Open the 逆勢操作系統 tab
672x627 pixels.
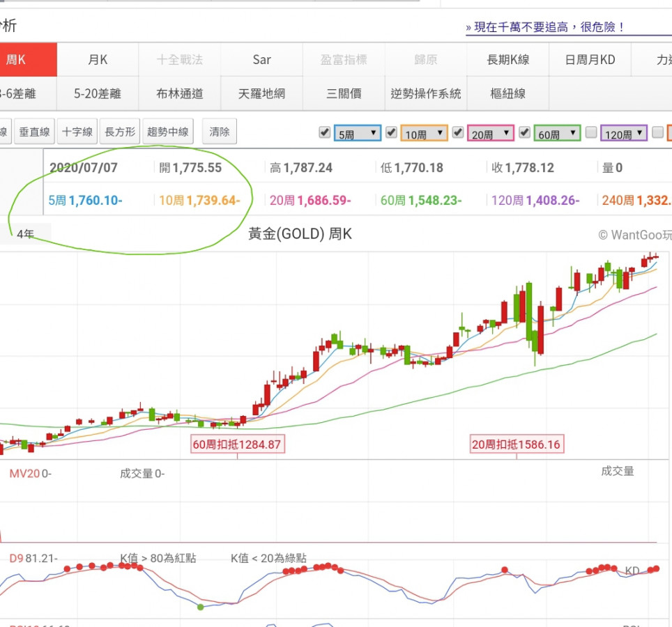click(x=426, y=93)
